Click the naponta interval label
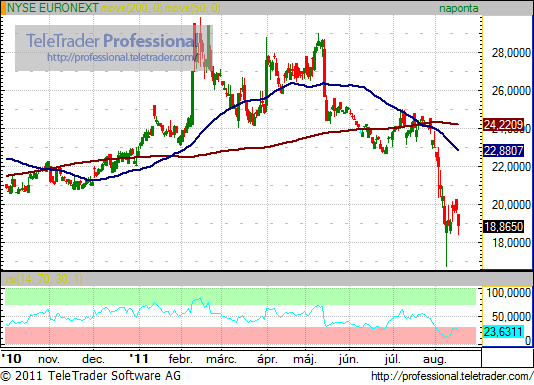This screenshot has height=385, width=534. [458, 8]
